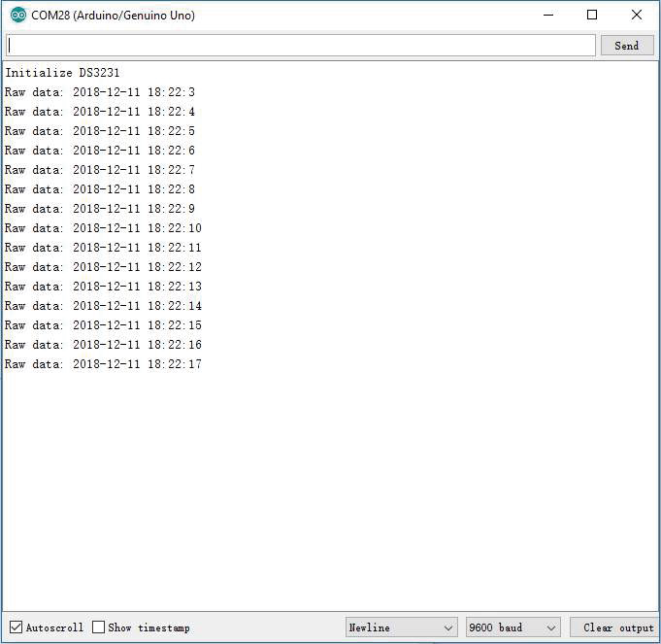
Task: Click the line ending in 18:22:4
Action: click(x=100, y=112)
